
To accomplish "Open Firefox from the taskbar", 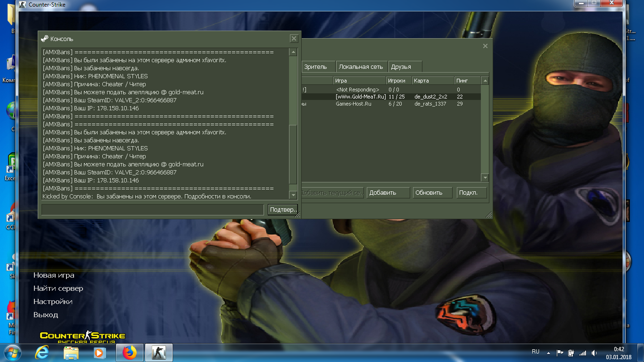I will (129, 353).
